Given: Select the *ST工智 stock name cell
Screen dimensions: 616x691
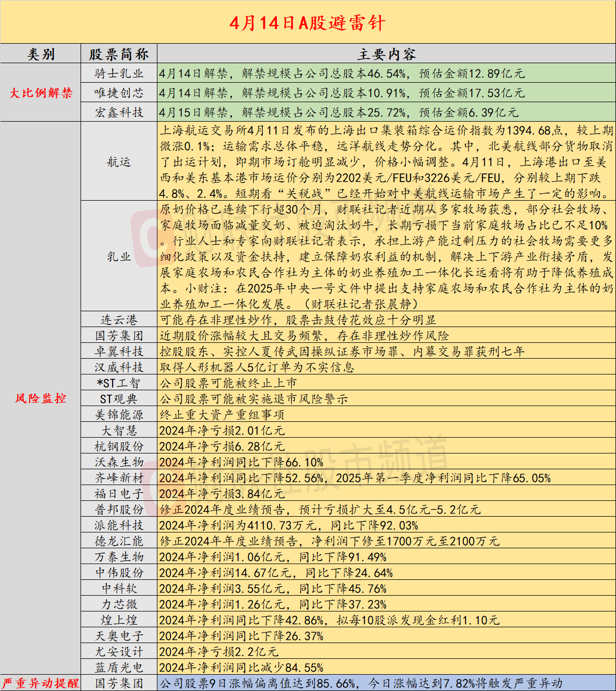Looking at the screenshot, I should click(119, 383).
